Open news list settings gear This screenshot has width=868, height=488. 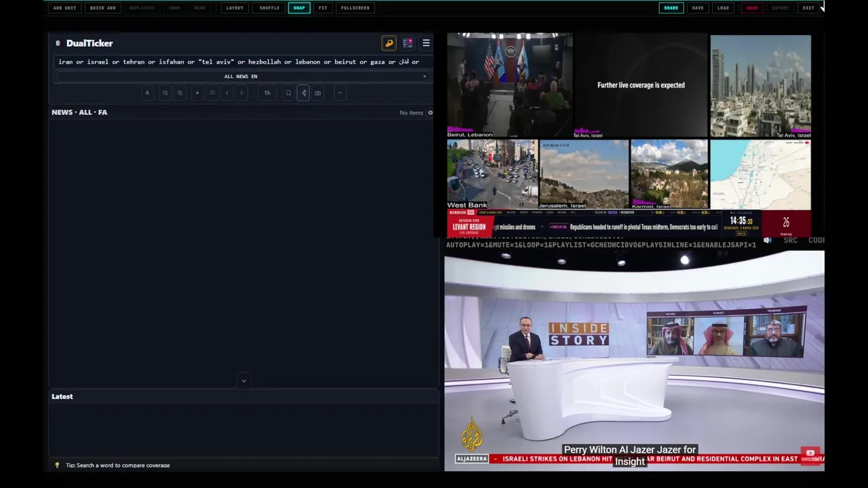click(x=430, y=113)
